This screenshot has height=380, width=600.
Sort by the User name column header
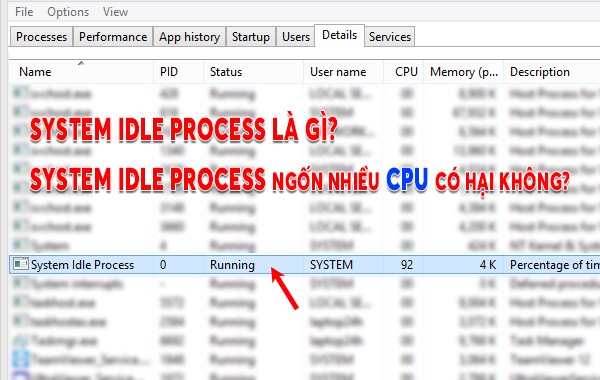[343, 72]
